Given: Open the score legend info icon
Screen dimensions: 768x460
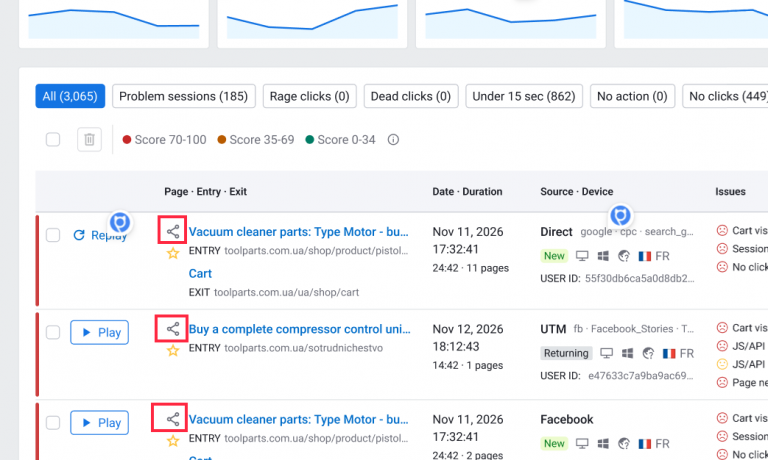Looking at the screenshot, I should point(393,140).
